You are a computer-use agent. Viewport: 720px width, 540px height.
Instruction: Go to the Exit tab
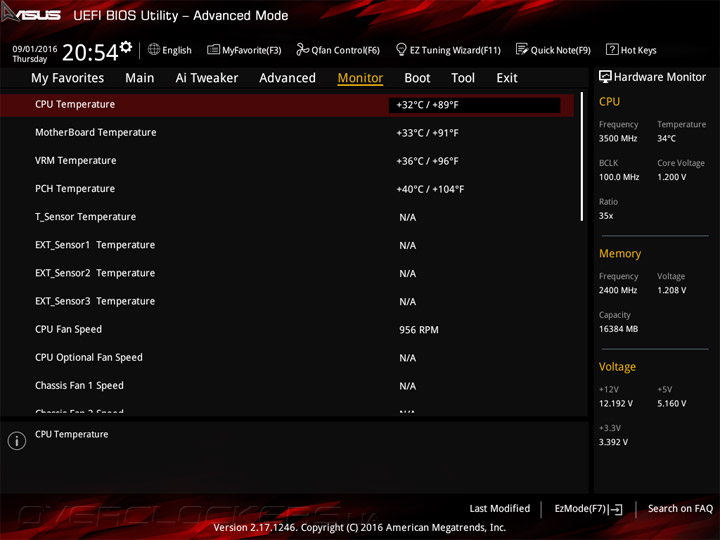point(507,78)
